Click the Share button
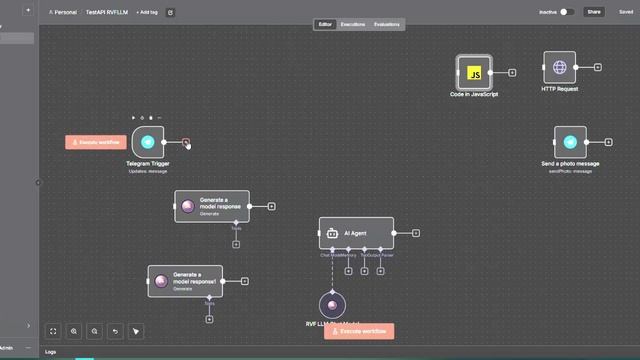 [594, 12]
